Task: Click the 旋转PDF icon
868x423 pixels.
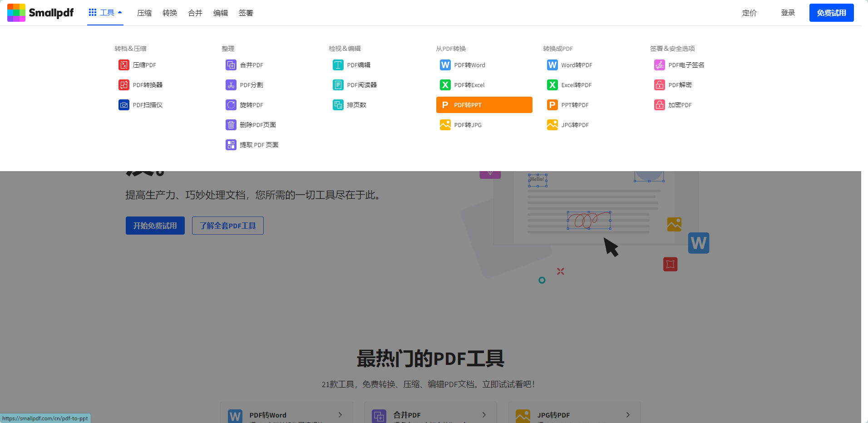Action: (231, 105)
